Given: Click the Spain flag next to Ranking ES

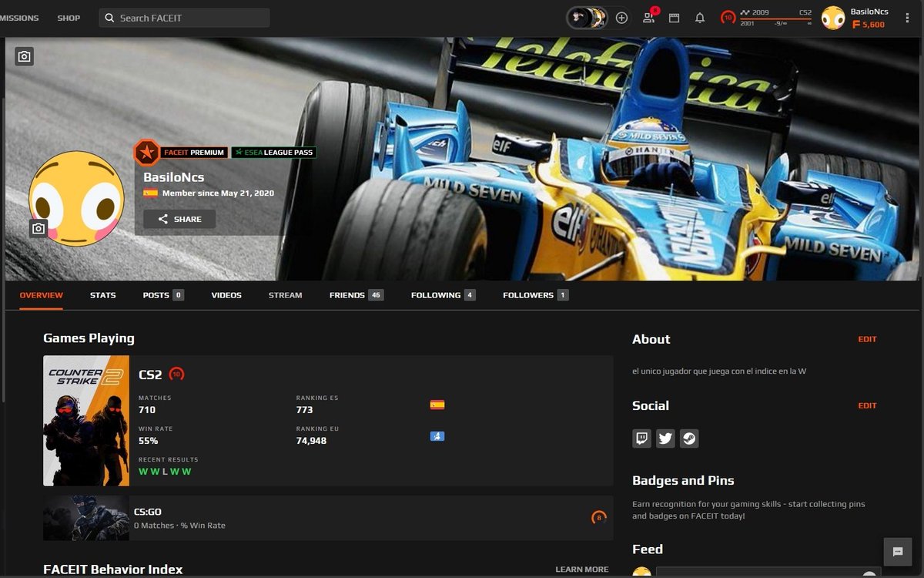Looking at the screenshot, I should click(437, 405).
